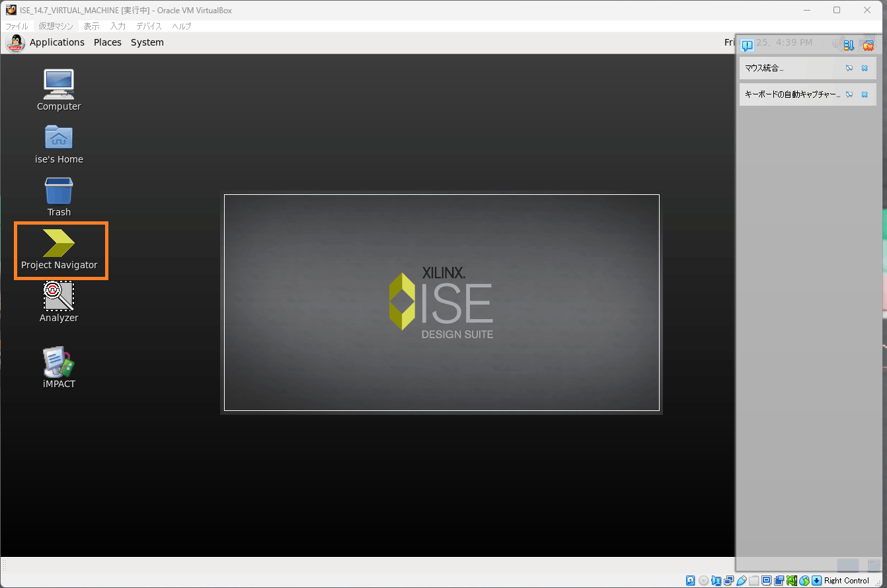
Task: Click the network adapters status icon
Action: click(728, 581)
